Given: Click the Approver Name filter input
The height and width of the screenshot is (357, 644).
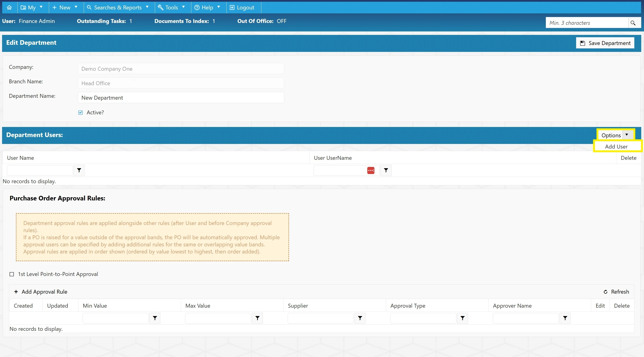Looking at the screenshot, I should tap(525, 318).
